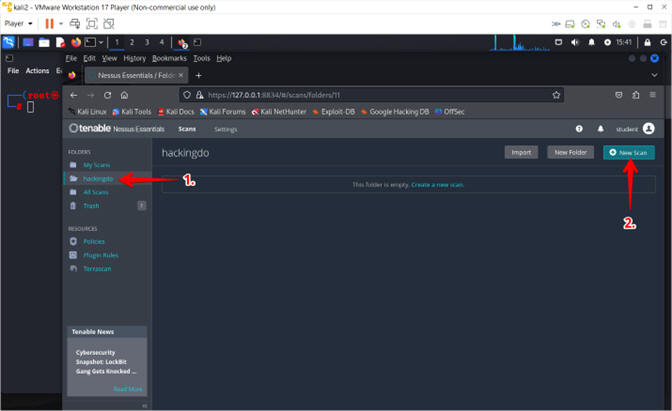Open Policies under Resources
This screenshot has width=672, height=411.
pyautogui.click(x=94, y=242)
